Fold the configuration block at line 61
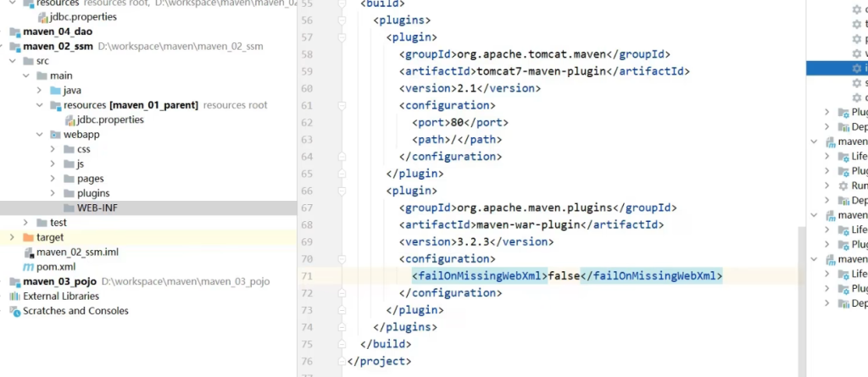 342,106
